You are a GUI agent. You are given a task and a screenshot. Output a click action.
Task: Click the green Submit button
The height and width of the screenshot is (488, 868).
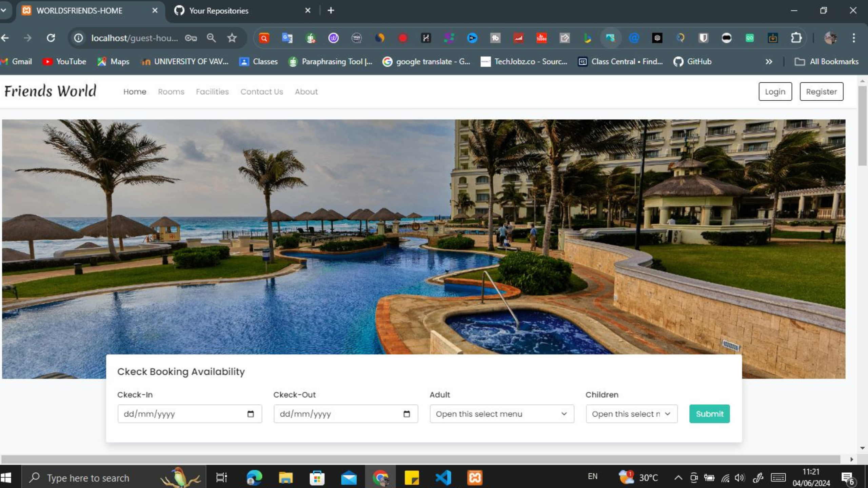click(709, 414)
